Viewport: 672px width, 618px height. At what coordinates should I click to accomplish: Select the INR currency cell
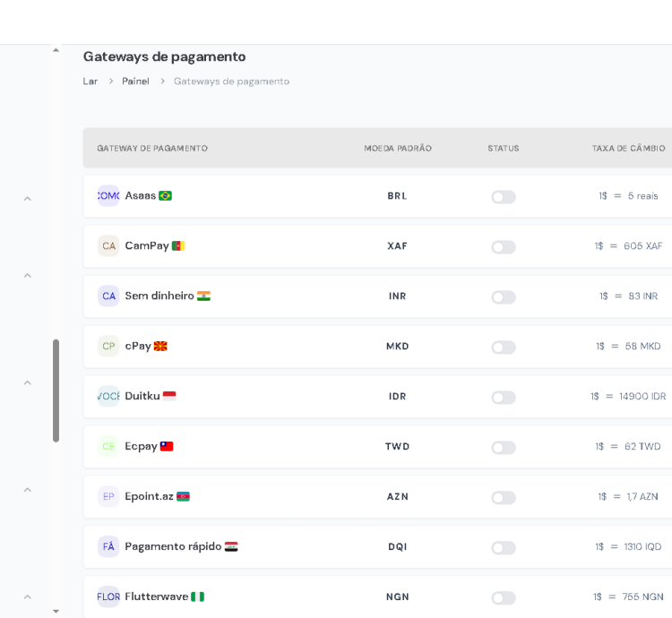[x=397, y=296]
